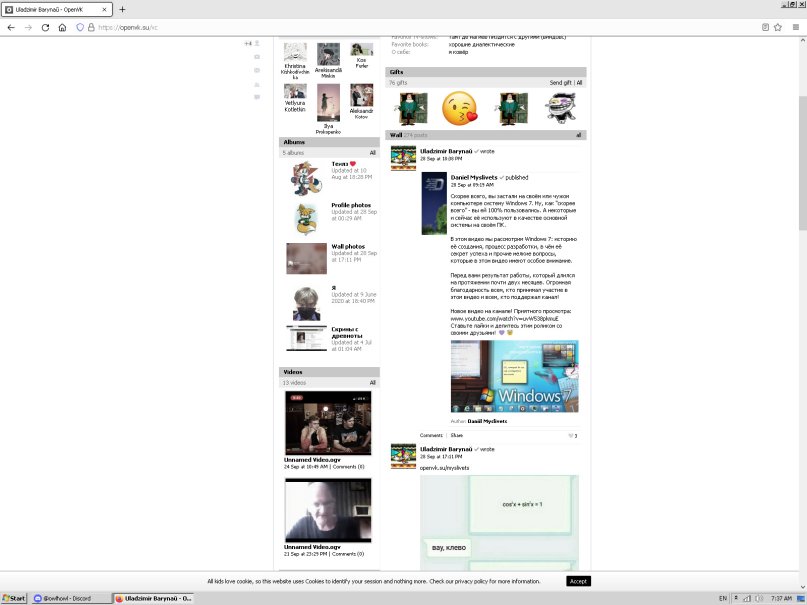Click the page vertical scrollbar thumb
Viewport: 807px width, 605px height.
(802, 164)
